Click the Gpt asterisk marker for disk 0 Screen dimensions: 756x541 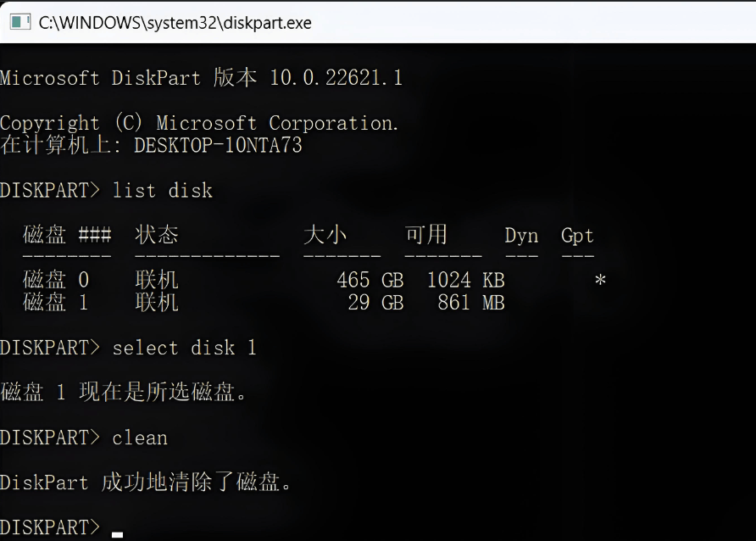[600, 280]
